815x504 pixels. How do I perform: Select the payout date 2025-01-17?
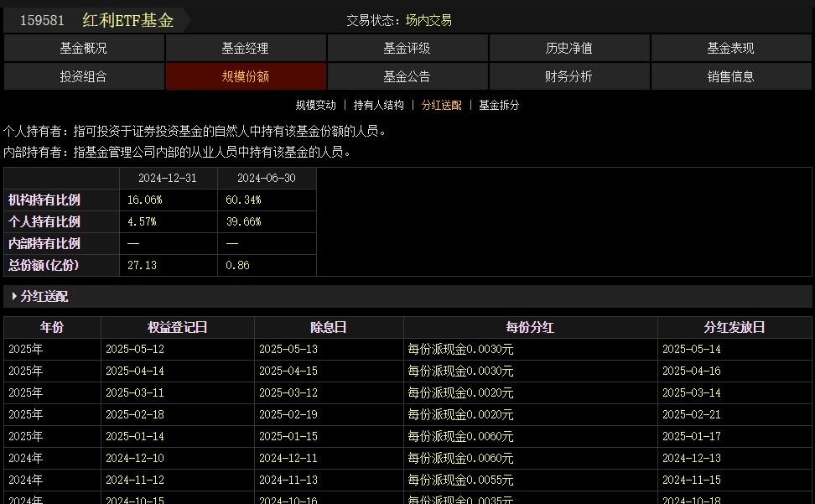(x=692, y=436)
